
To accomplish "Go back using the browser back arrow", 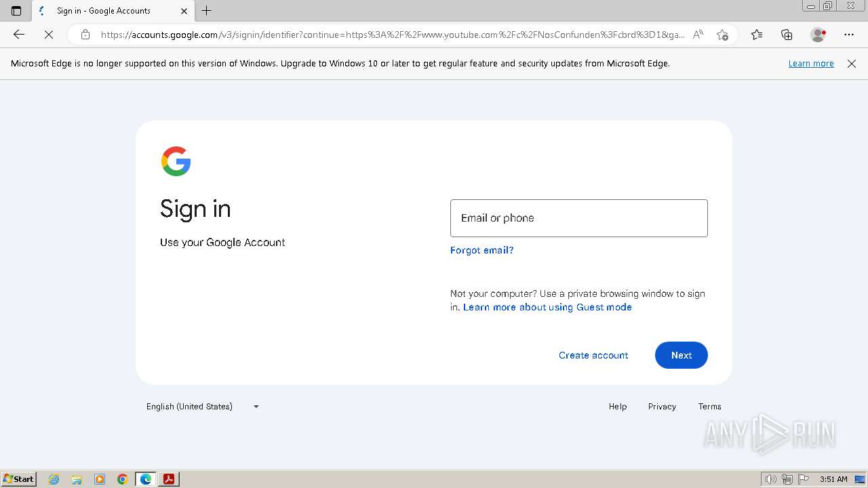I will pos(19,35).
